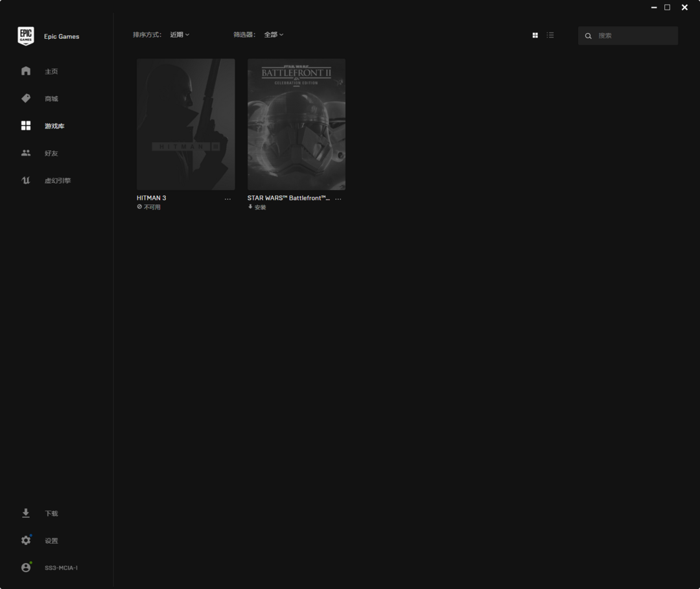Viewport: 700px width, 589px height.
Task: Click the STAR WARS Battlefront game title
Action: pyautogui.click(x=288, y=198)
